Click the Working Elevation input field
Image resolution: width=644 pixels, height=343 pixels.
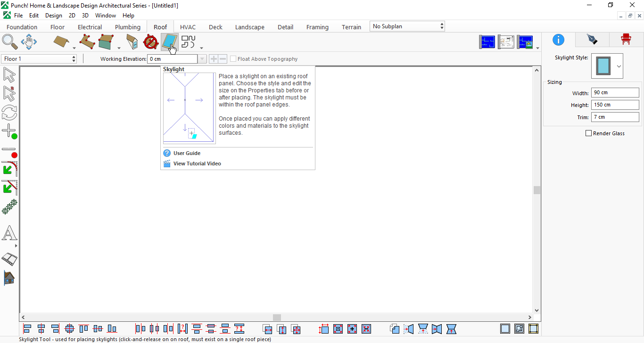(x=173, y=59)
